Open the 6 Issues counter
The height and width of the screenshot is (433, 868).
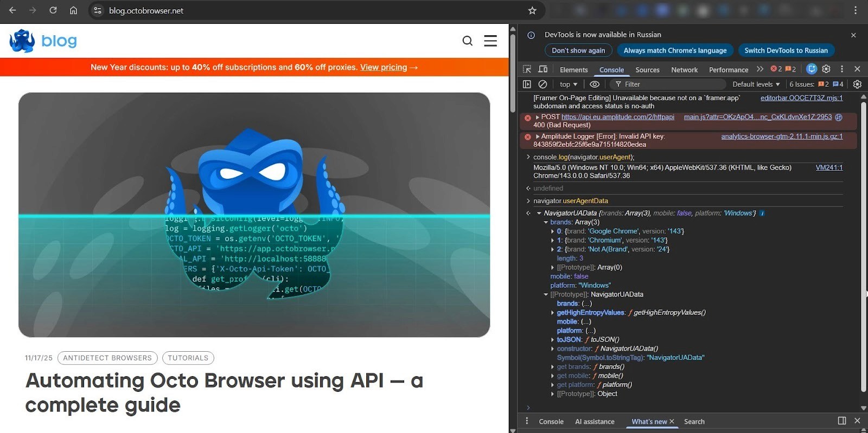[816, 84]
